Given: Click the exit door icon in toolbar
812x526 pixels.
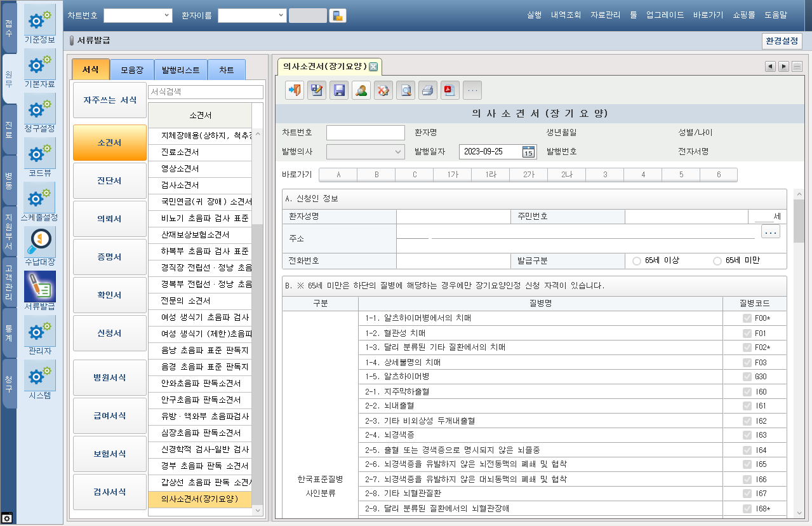Looking at the screenshot, I should (295, 90).
